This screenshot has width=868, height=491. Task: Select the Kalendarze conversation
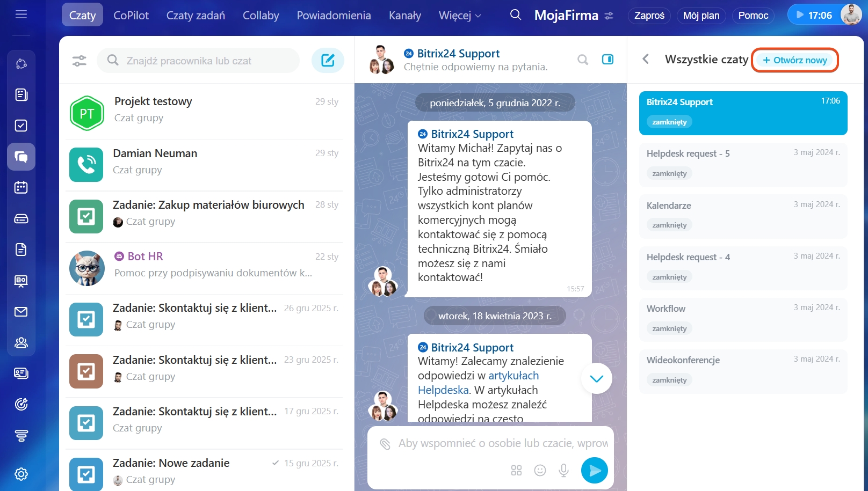coord(743,216)
